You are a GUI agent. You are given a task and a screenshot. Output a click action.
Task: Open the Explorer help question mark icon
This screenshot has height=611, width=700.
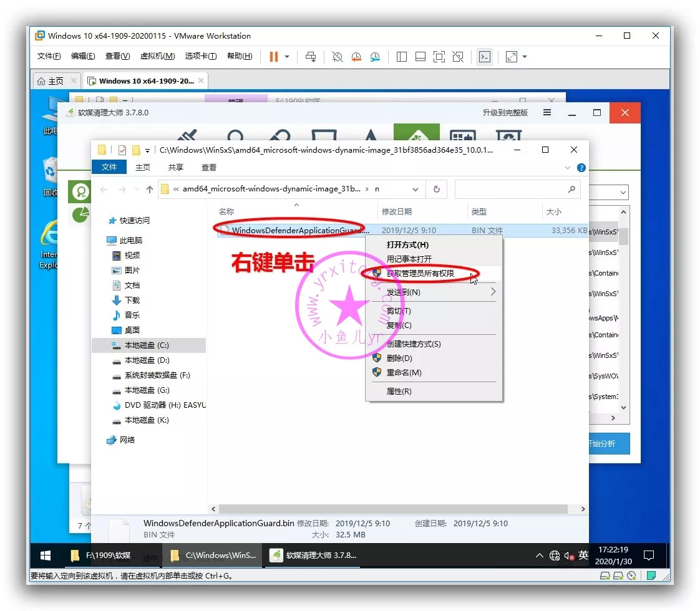[581, 168]
